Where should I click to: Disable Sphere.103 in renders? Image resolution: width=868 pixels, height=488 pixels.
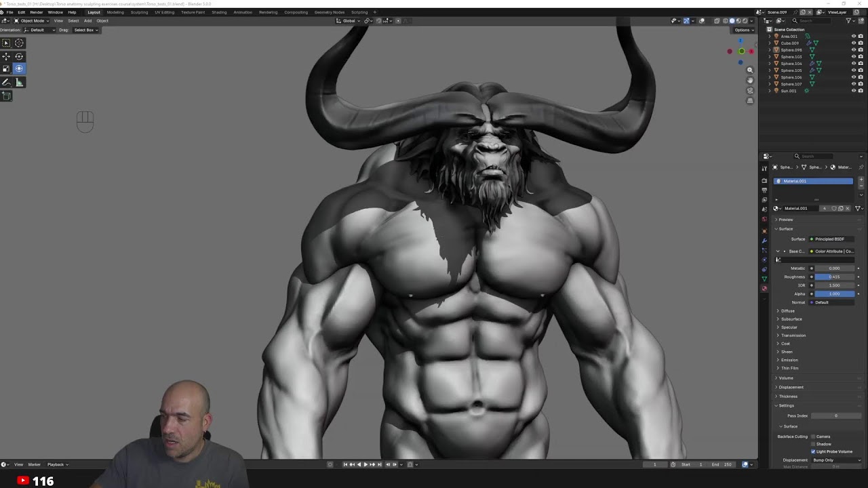[861, 56]
